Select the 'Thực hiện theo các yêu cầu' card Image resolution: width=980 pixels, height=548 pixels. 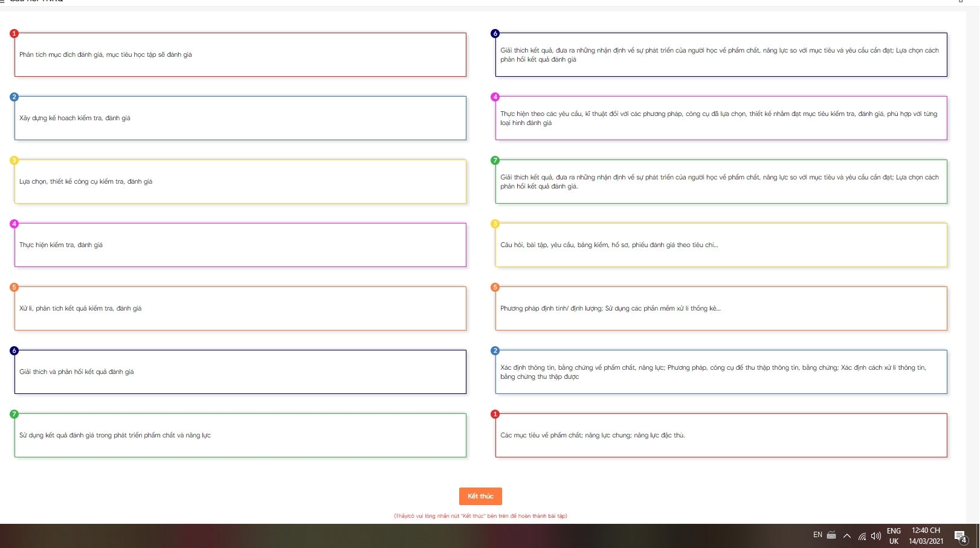click(721, 118)
